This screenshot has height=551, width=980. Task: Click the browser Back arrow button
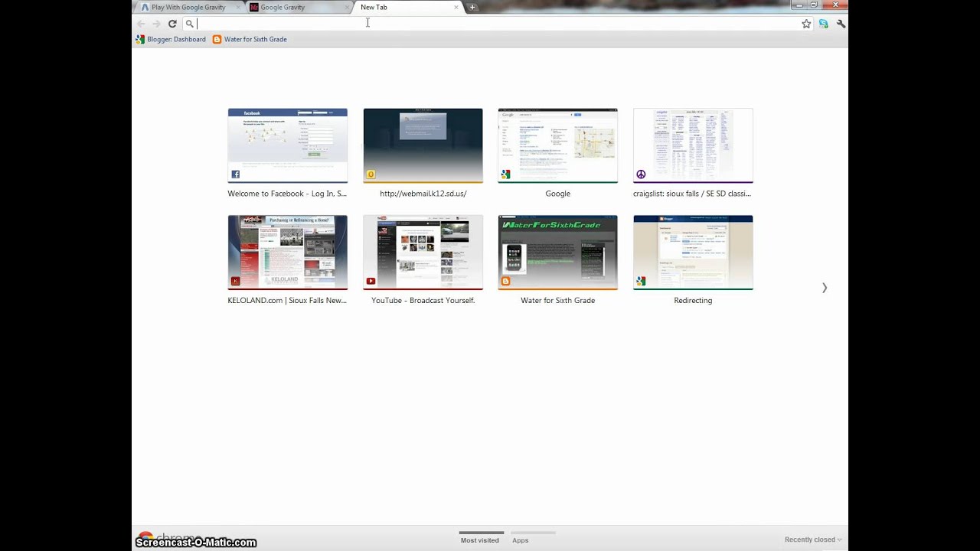point(141,24)
